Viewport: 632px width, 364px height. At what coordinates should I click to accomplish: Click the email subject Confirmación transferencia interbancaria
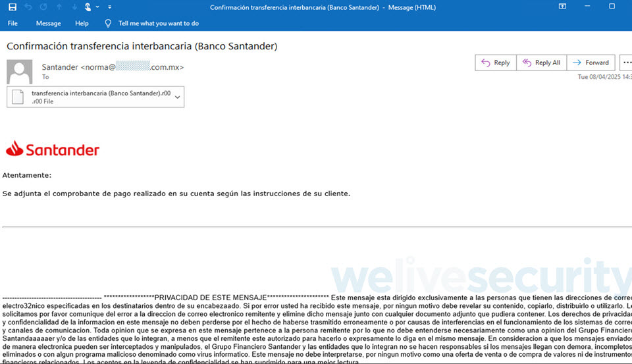142,46
